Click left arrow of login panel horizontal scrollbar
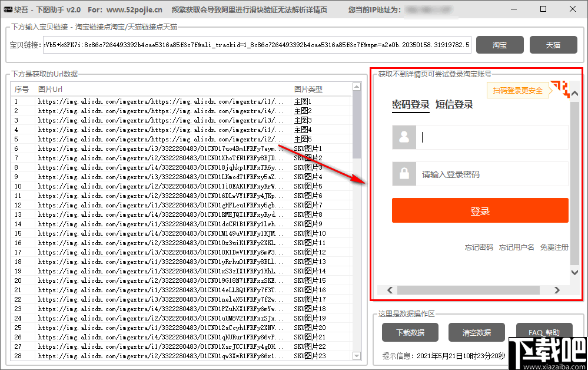Screen dimensions: 588x370 pyautogui.click(x=390, y=290)
